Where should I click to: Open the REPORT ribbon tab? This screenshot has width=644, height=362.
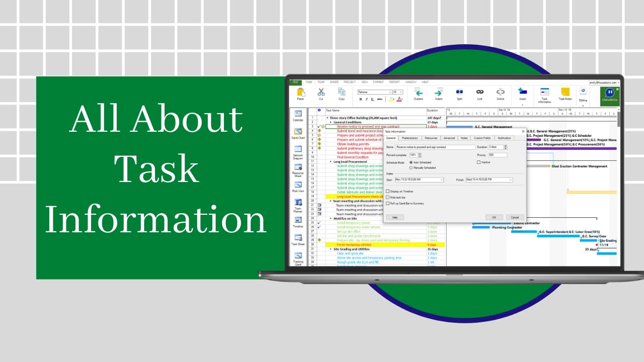coord(394,82)
